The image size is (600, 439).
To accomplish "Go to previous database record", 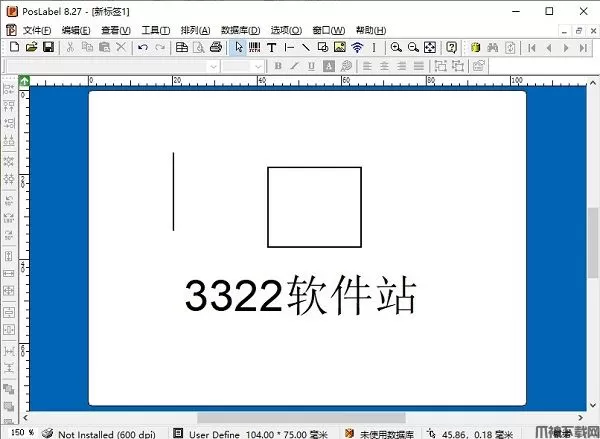I will click(x=549, y=48).
